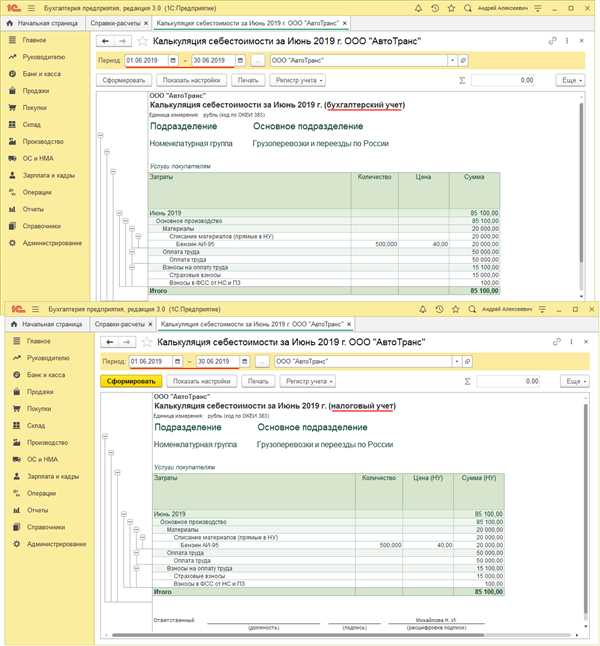Open period selection ellipsis button in top window
The width and height of the screenshot is (600, 646).
pos(258,61)
